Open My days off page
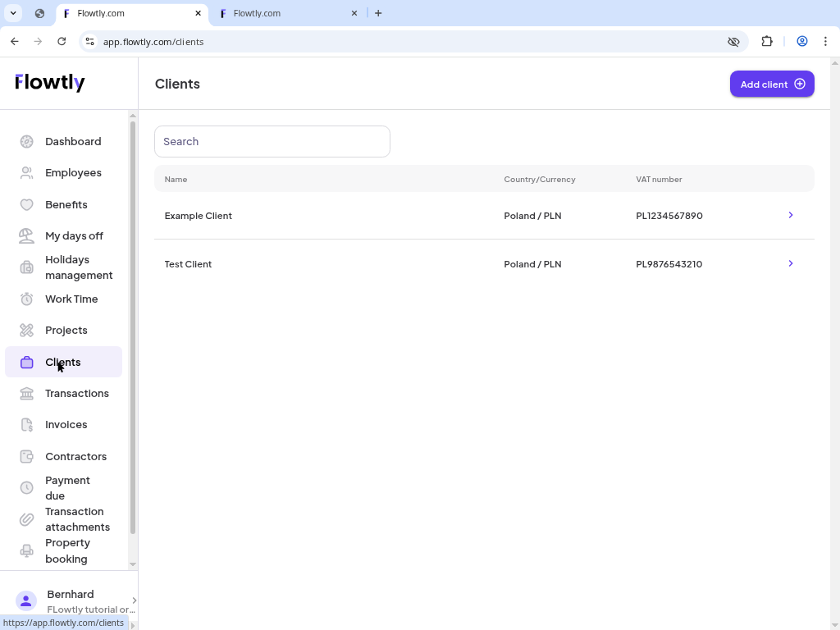 (74, 235)
